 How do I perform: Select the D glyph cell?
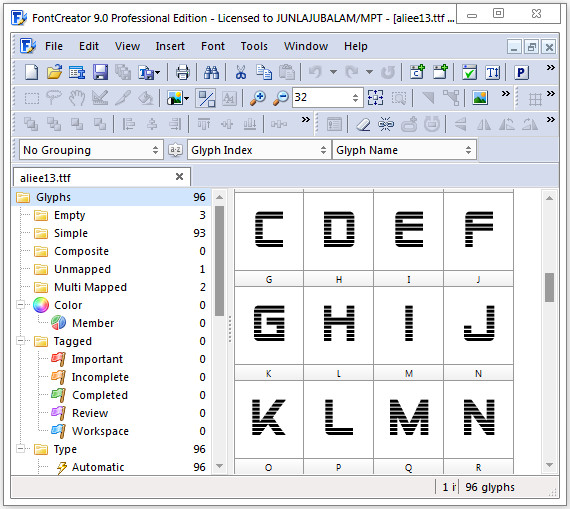pos(339,231)
